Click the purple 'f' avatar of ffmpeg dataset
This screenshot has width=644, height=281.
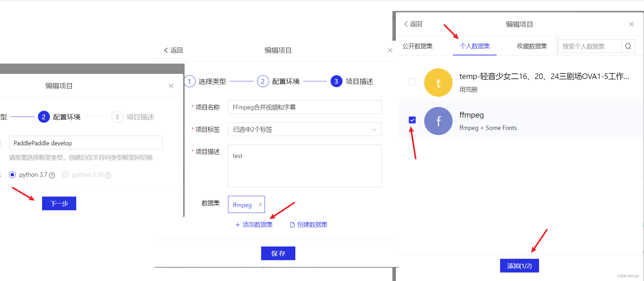click(x=438, y=121)
